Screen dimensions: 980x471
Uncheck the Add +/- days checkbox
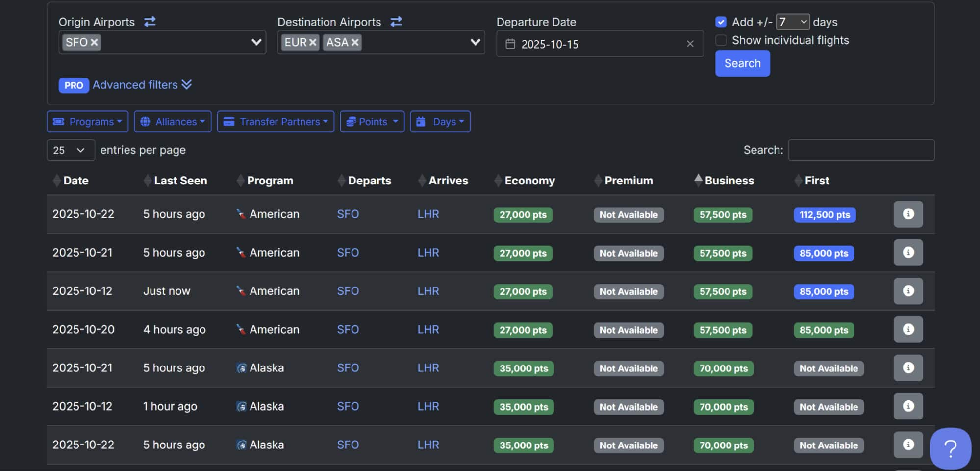(721, 22)
